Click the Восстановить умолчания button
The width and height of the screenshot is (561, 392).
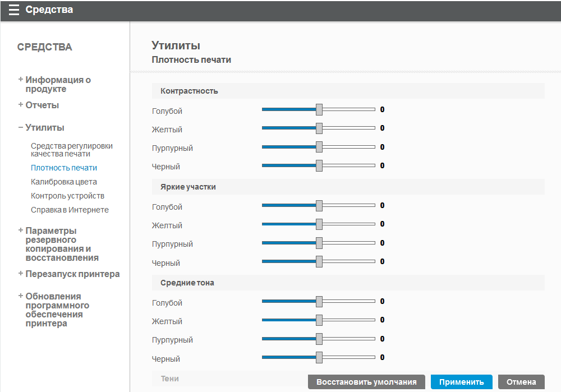click(366, 382)
